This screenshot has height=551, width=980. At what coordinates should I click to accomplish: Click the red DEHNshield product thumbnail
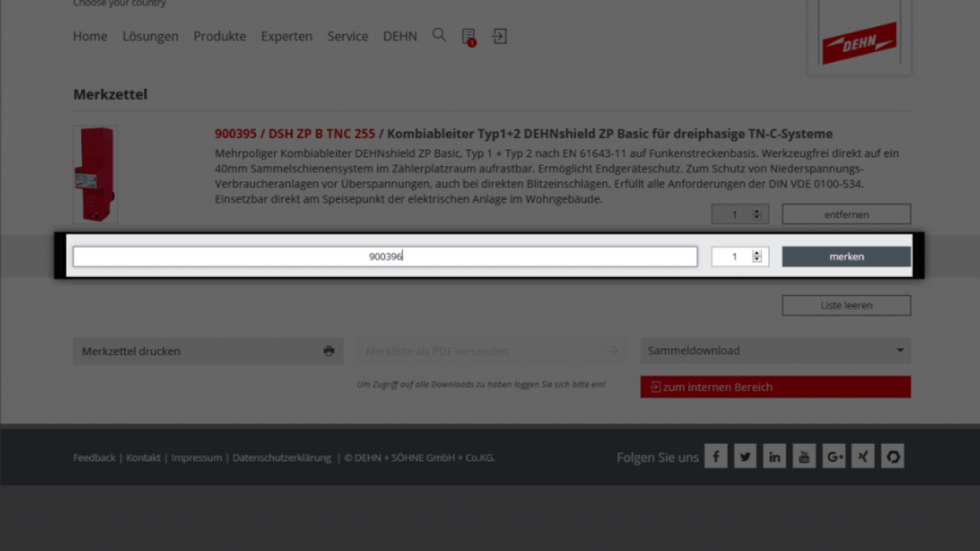[x=95, y=174]
